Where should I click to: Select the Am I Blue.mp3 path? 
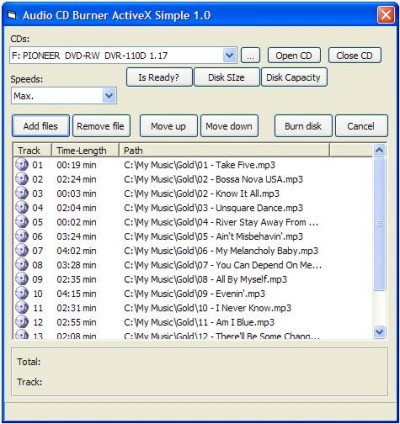coord(199,322)
